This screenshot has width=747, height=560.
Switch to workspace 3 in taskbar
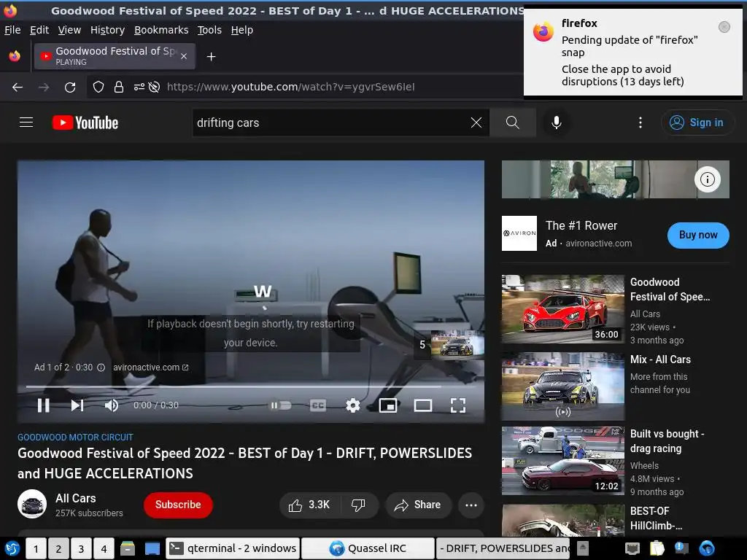tap(81, 548)
